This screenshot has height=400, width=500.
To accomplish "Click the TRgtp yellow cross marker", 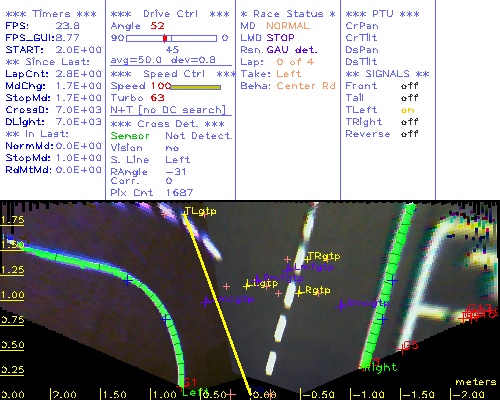I will 307,258.
